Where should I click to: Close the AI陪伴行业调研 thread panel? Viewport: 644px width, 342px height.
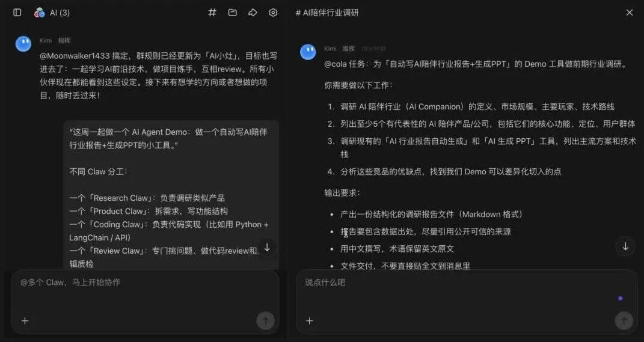[x=629, y=13]
